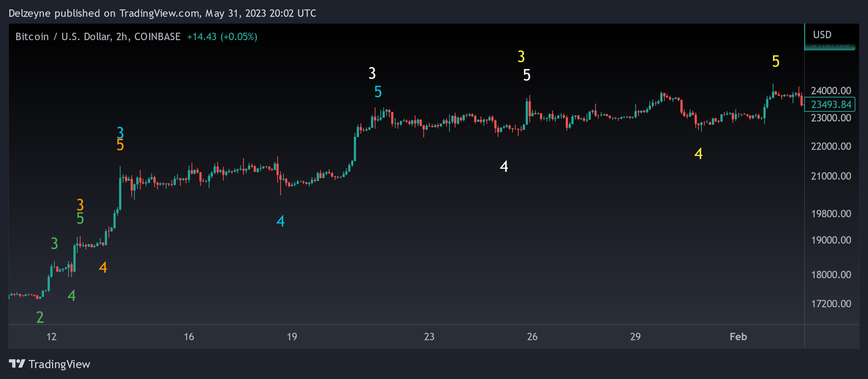
Task: Click the orange wave label 4
Action: (x=103, y=267)
